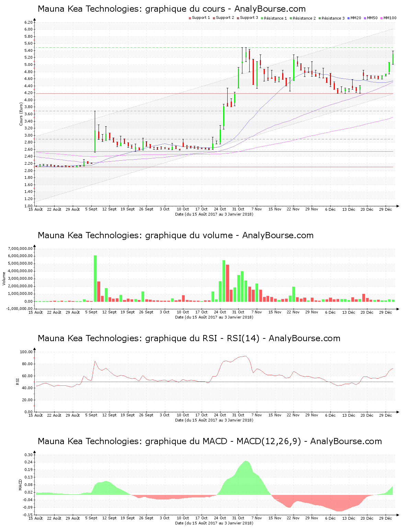Select the Résistance 1 legend entry
The image size is (412, 532).
click(274, 18)
